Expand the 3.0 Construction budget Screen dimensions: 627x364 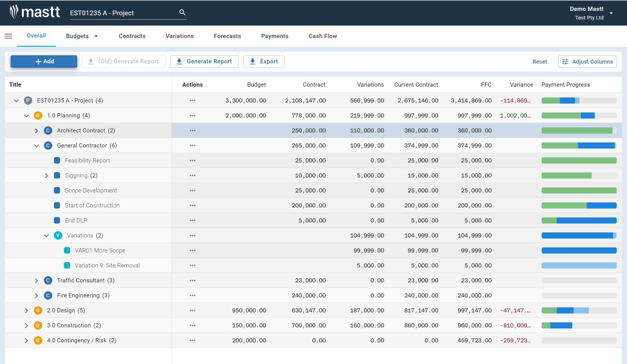coord(26,325)
